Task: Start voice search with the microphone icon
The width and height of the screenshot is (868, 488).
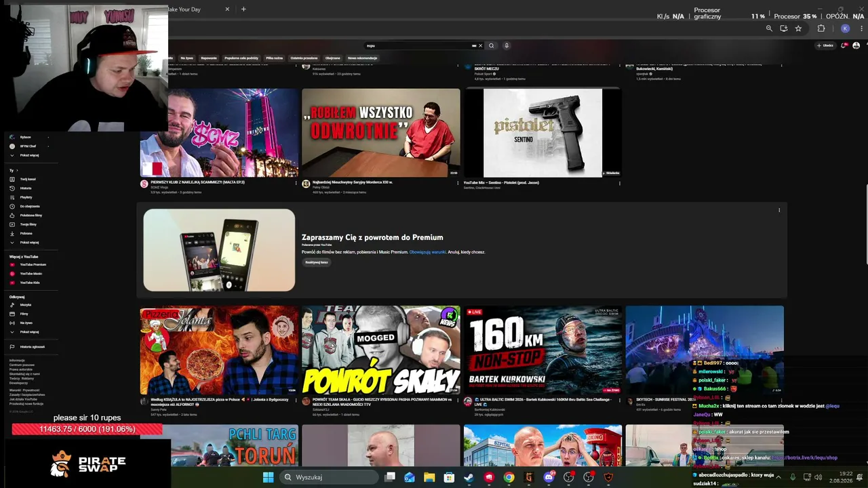Action: pyautogui.click(x=507, y=45)
